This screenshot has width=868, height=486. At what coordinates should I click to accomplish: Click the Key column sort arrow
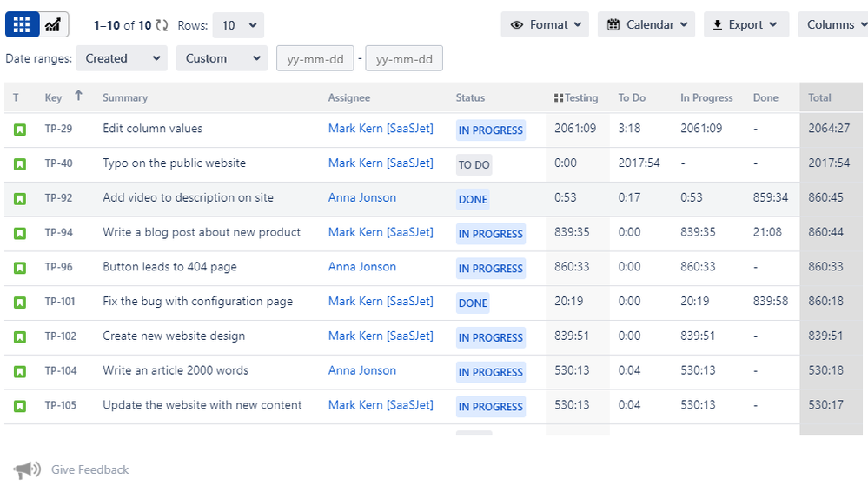[78, 96]
